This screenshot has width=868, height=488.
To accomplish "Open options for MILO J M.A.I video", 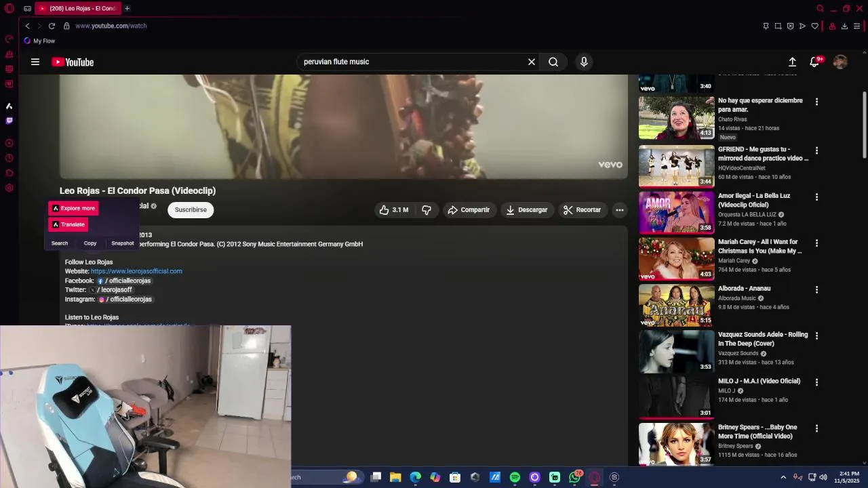I will [816, 382].
